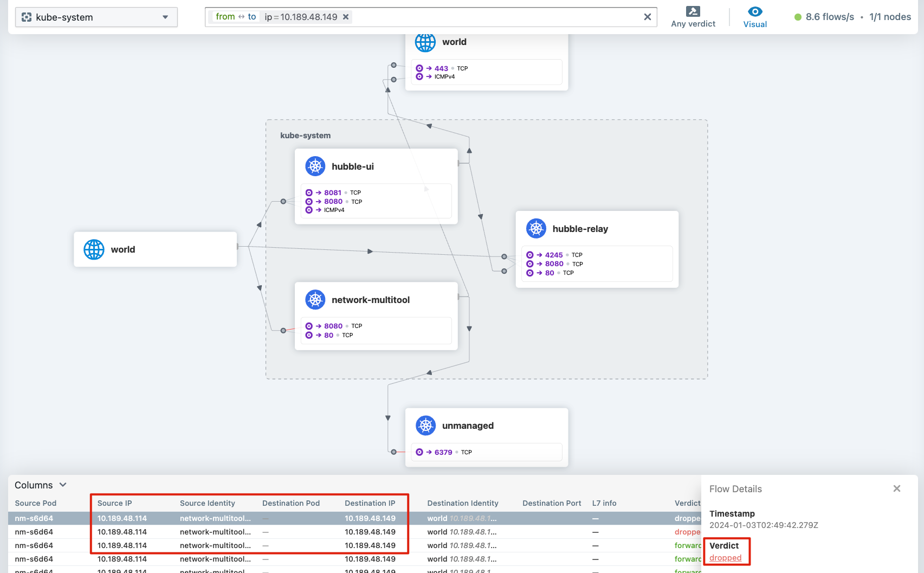Click the kube-system namespace group label
Image resolution: width=924 pixels, height=573 pixels.
click(305, 136)
